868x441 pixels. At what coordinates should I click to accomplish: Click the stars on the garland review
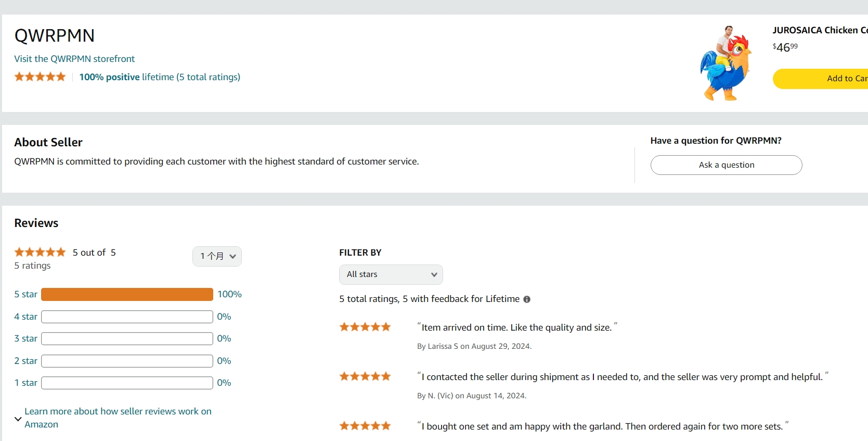(x=365, y=426)
